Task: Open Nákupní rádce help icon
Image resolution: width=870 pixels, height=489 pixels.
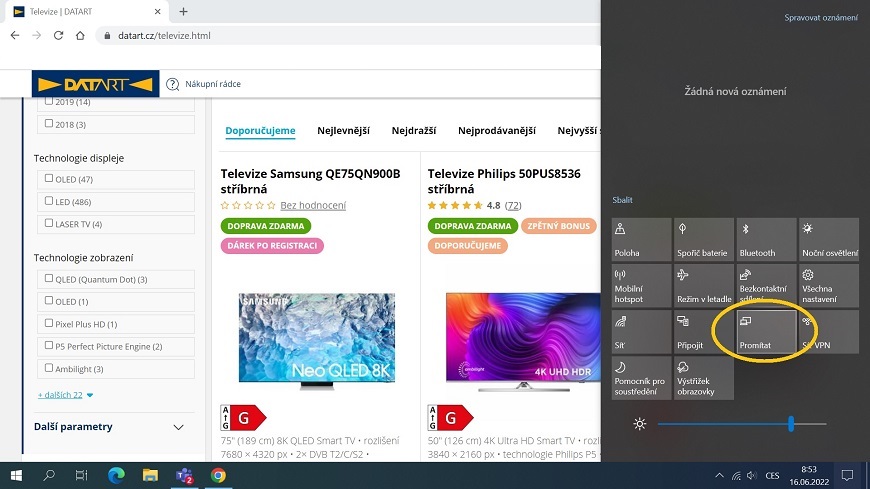Action: [173, 84]
